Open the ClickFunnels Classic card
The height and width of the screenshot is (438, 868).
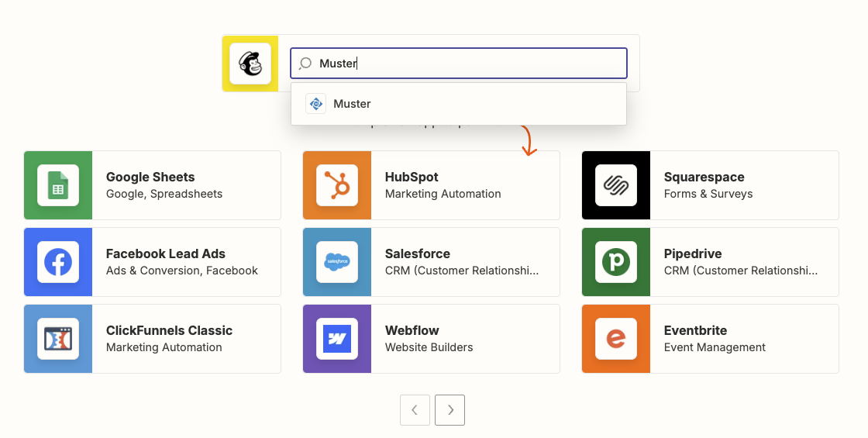point(152,339)
